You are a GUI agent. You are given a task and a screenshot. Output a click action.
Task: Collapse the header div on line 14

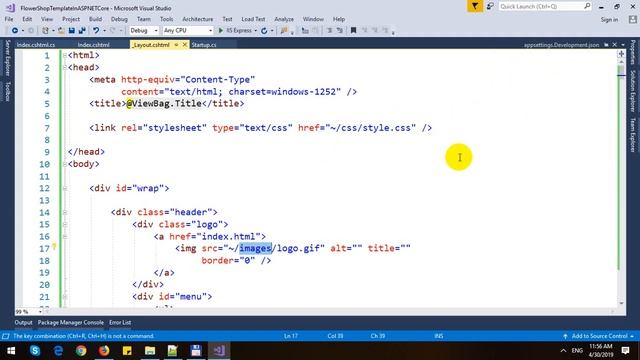coord(65,212)
